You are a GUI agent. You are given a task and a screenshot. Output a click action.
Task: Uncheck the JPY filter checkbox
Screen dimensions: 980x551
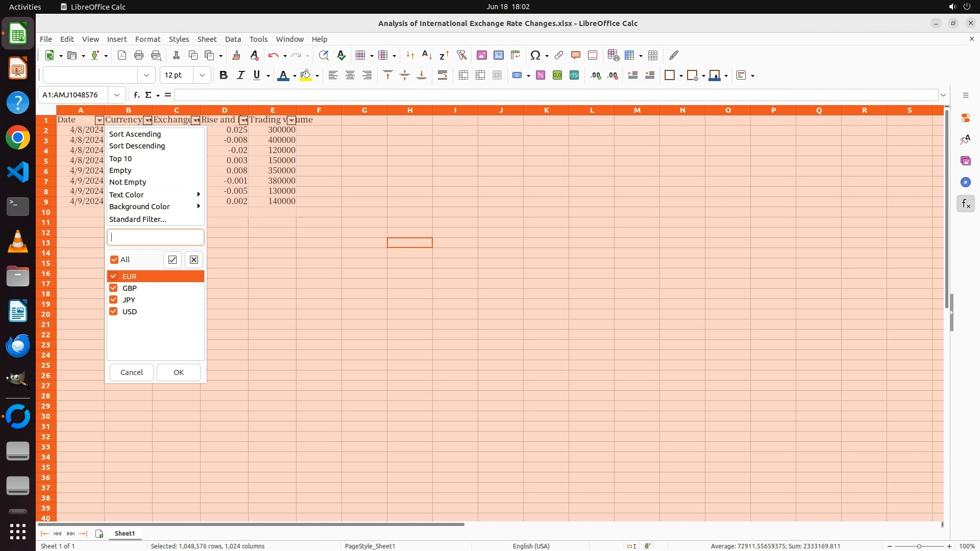pyautogui.click(x=114, y=300)
